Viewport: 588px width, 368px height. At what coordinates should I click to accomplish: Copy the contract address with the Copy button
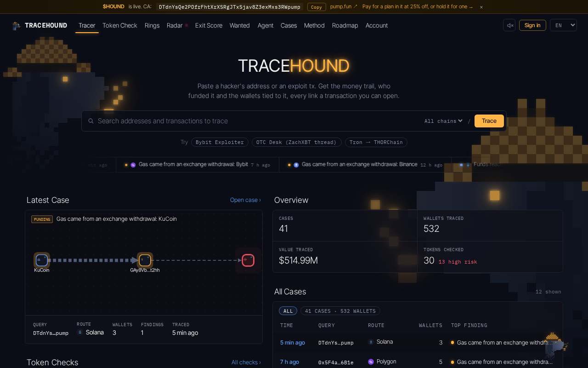click(x=317, y=7)
